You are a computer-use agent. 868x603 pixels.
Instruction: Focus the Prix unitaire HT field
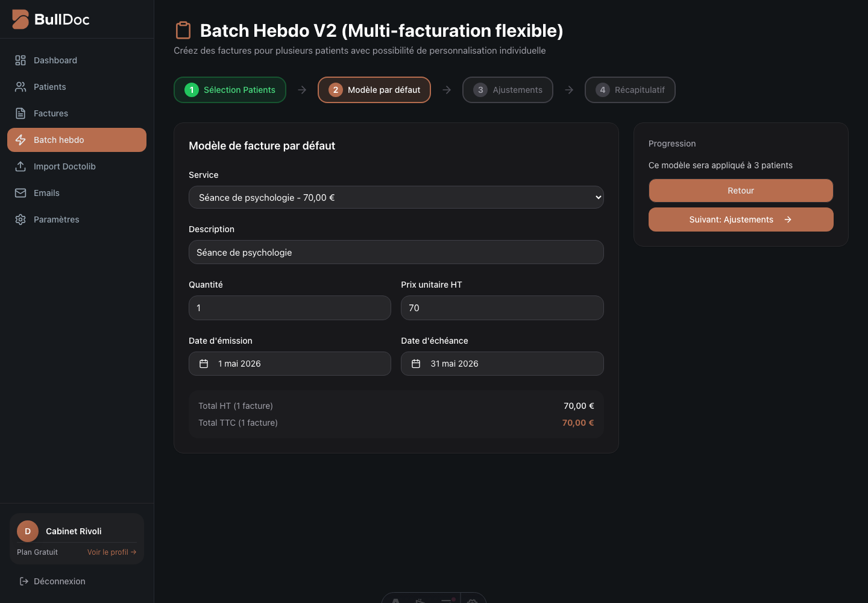point(502,308)
